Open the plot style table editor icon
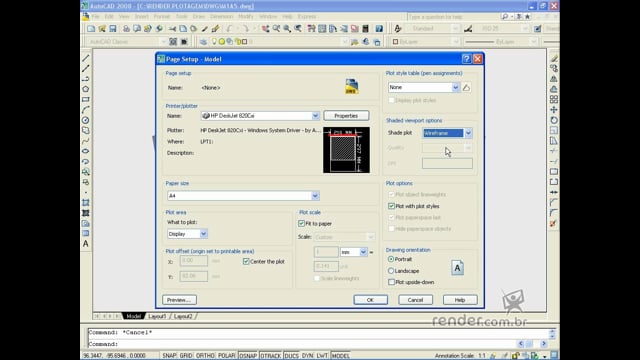The image size is (640, 360). (466, 87)
